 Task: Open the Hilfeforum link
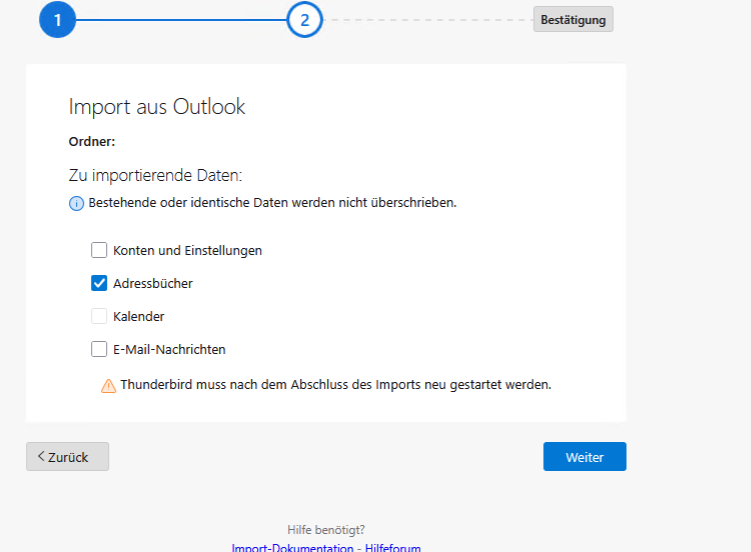[x=392, y=547]
